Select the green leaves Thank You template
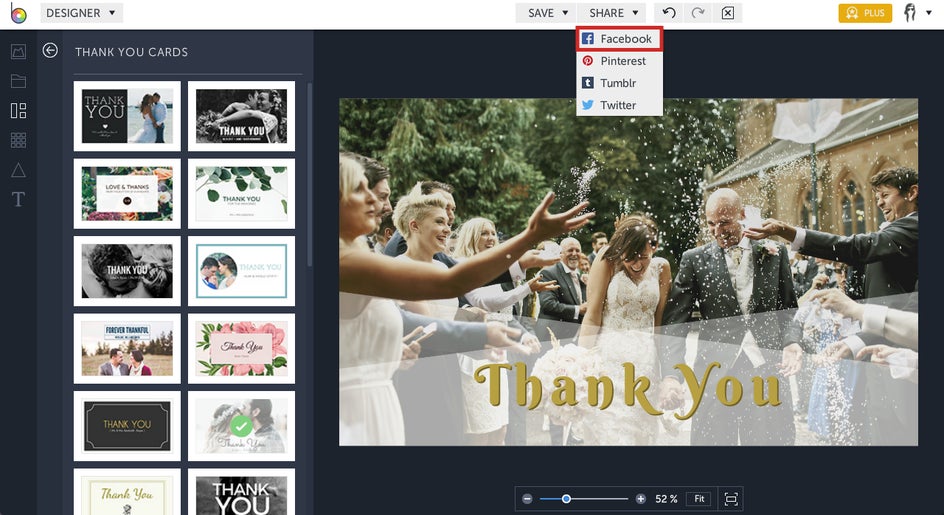944x515 pixels. click(241, 193)
